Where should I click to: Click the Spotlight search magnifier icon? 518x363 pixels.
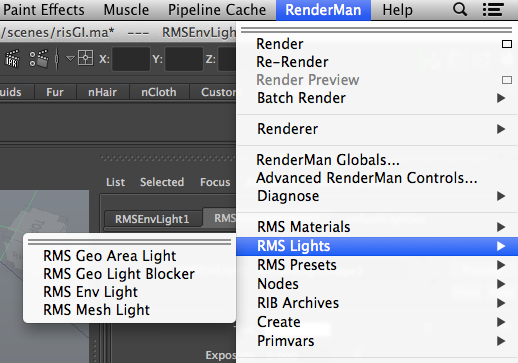460,10
